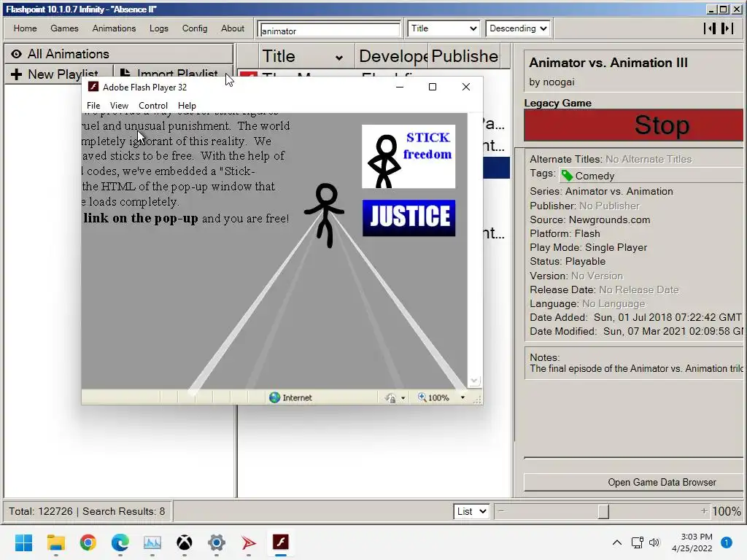Click the plus end of scale slider

(704, 511)
